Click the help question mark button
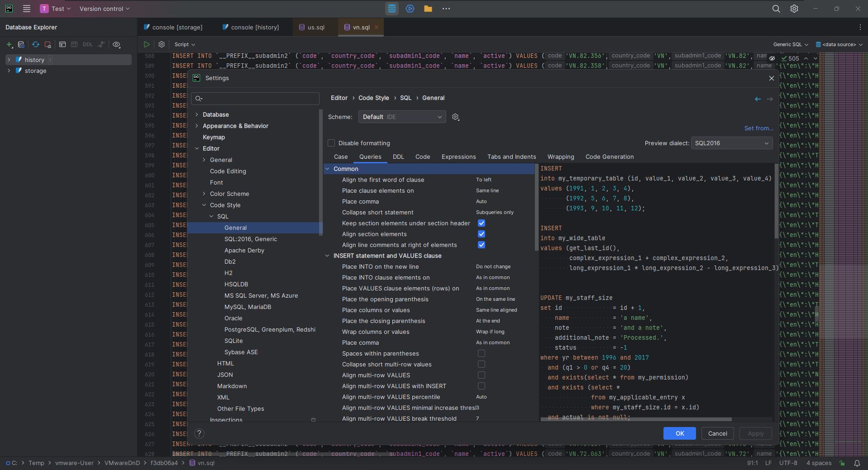This screenshot has width=868, height=470. [199, 433]
